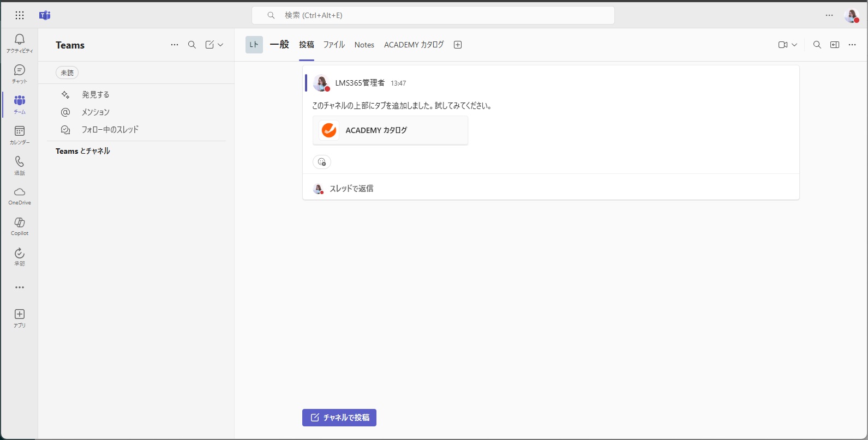Image resolution: width=868 pixels, height=440 pixels.
Task: Click スレッドで返信 to reply
Action: (352, 189)
